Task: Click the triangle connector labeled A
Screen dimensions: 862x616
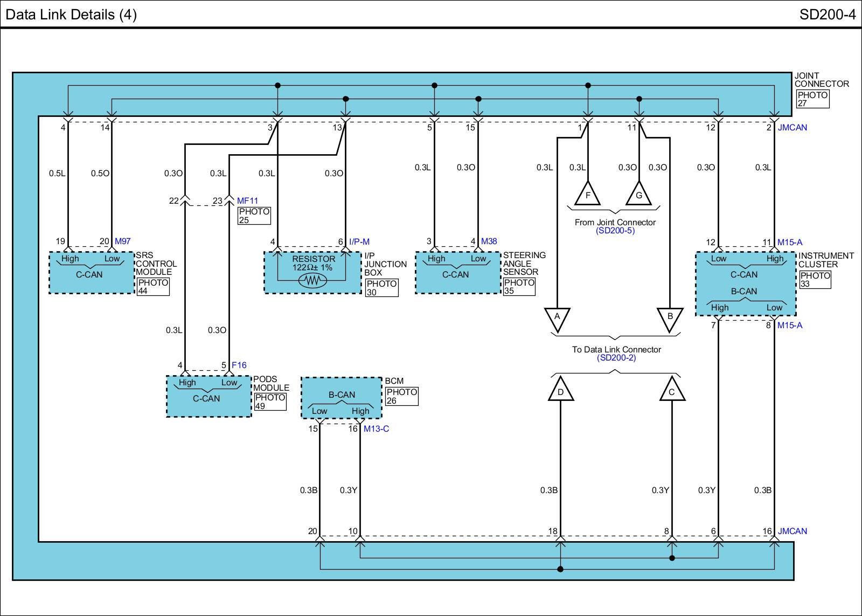Action: coord(557,319)
